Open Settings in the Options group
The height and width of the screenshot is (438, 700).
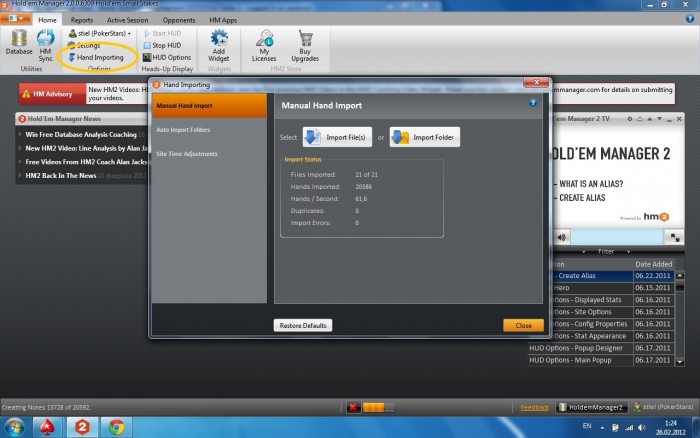[x=84, y=45]
